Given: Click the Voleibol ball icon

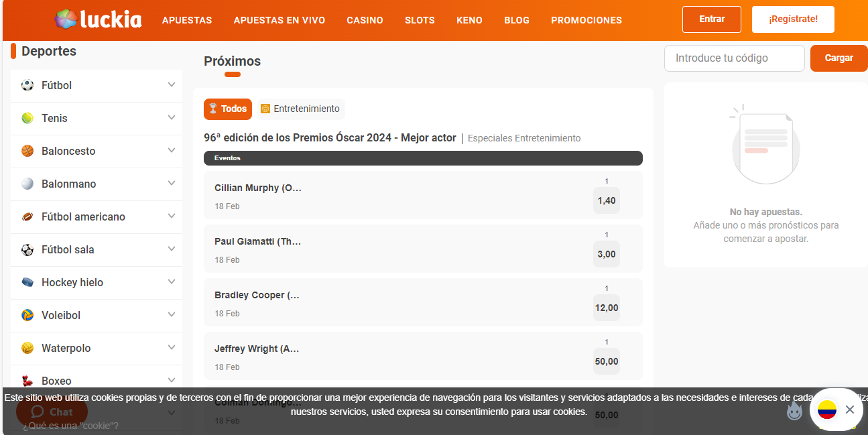Looking at the screenshot, I should [x=27, y=315].
